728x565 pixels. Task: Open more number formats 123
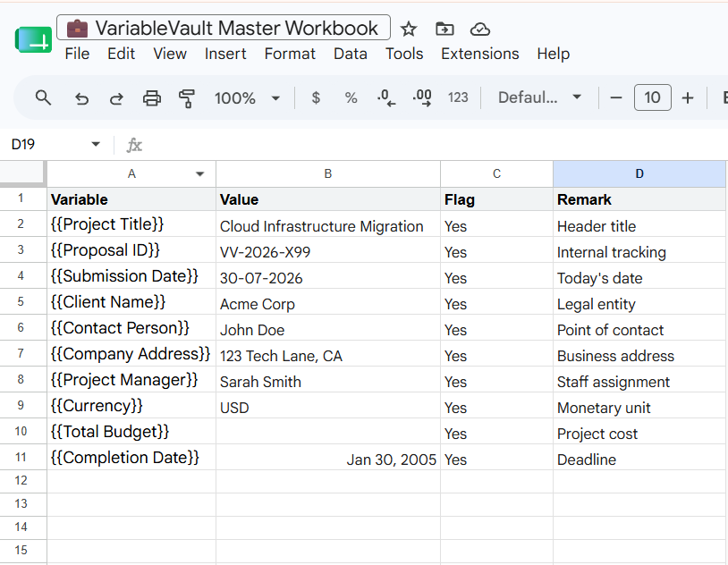(458, 97)
